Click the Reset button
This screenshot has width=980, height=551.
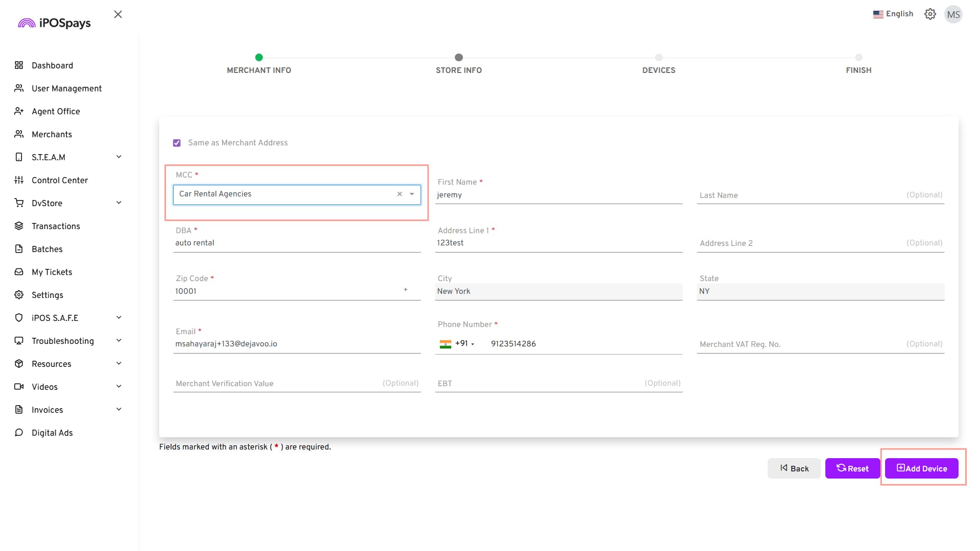tap(852, 468)
